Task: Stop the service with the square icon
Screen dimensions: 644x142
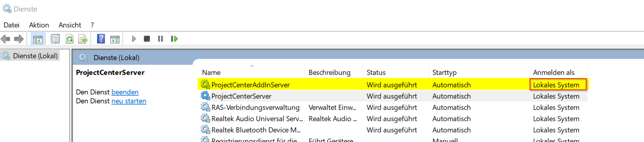Action: click(x=147, y=39)
